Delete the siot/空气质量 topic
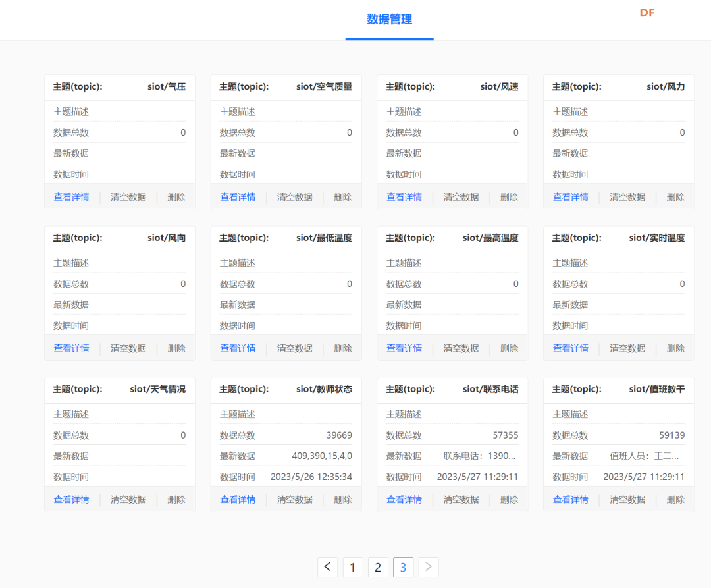The image size is (711, 588). pyautogui.click(x=343, y=197)
